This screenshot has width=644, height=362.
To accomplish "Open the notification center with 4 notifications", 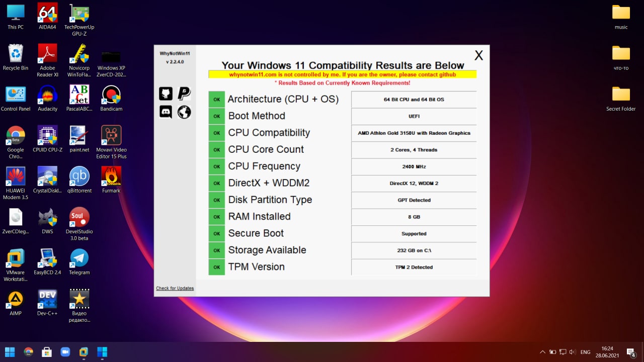I will [631, 352].
